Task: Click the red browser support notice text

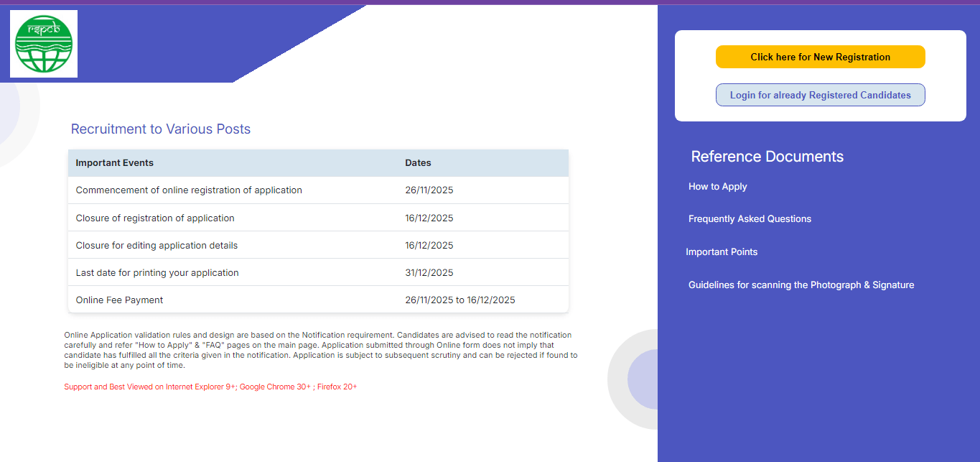Action: (x=210, y=386)
